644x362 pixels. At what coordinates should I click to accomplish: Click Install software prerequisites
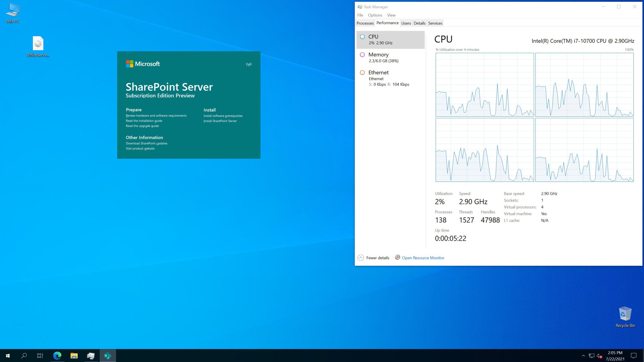click(223, 116)
